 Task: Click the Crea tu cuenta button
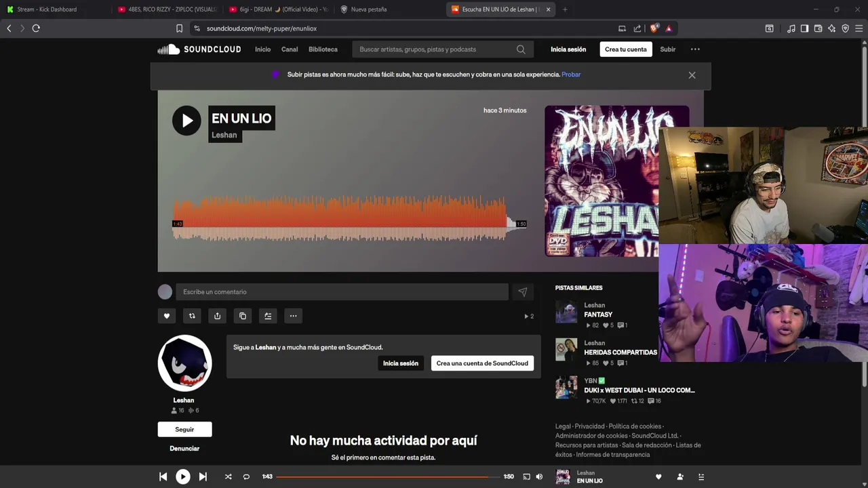point(626,49)
